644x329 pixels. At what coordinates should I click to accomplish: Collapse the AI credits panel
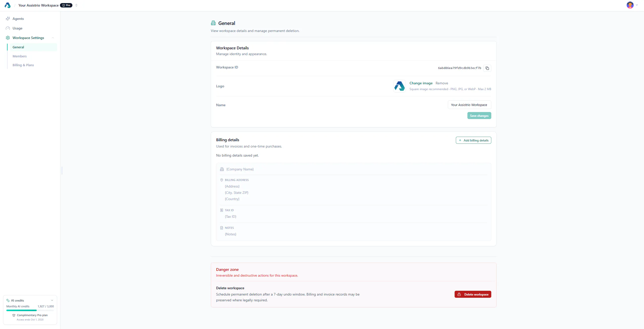click(x=52, y=300)
